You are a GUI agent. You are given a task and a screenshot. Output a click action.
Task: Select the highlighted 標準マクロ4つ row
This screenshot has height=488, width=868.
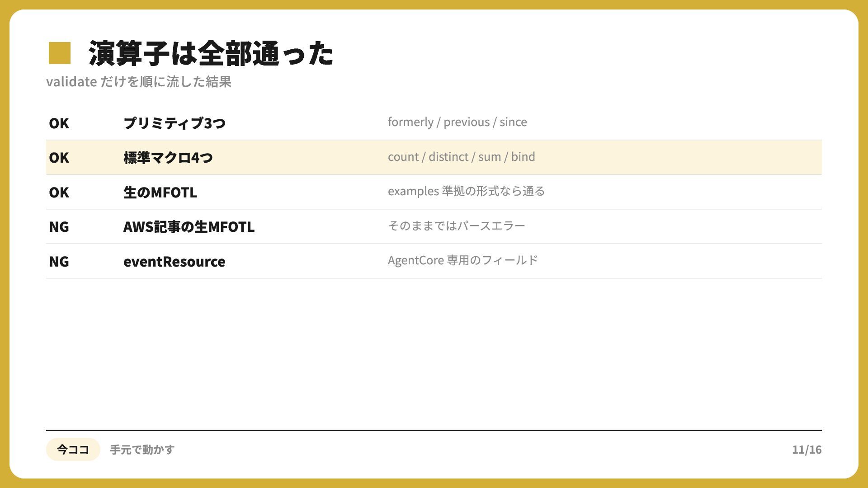click(434, 157)
